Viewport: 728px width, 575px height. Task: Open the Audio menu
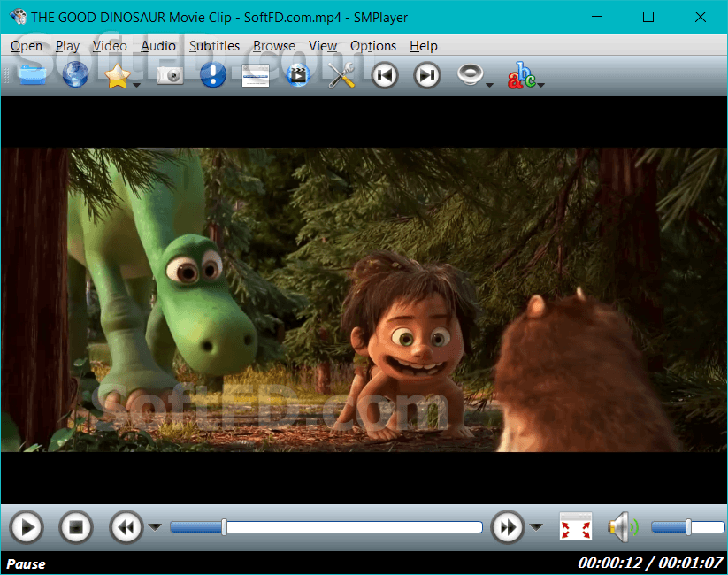(x=158, y=45)
